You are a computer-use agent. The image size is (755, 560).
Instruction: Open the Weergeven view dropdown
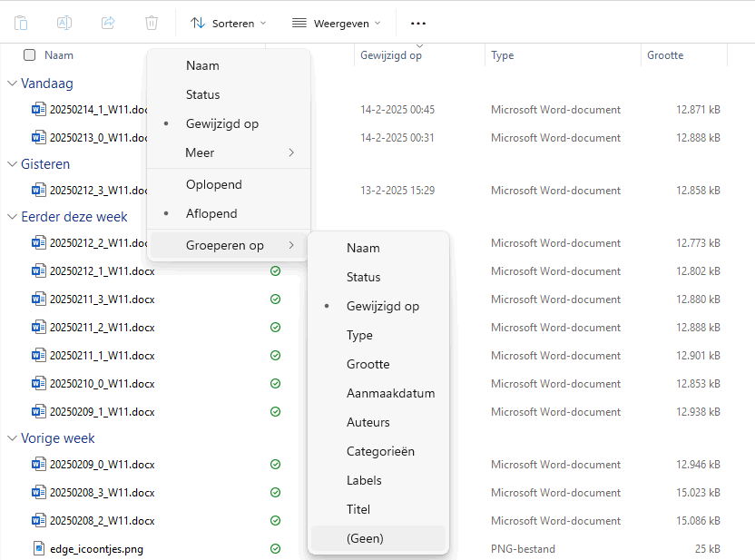pos(336,23)
